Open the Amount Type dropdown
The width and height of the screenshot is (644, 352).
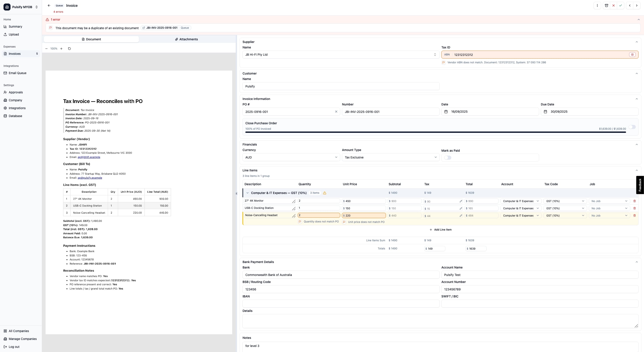click(390, 157)
